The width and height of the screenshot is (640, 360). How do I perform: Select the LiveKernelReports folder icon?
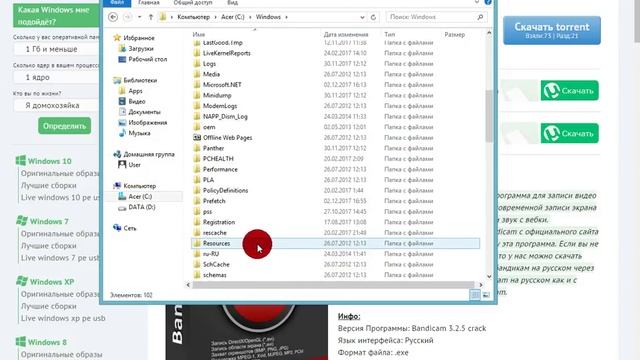point(197,53)
